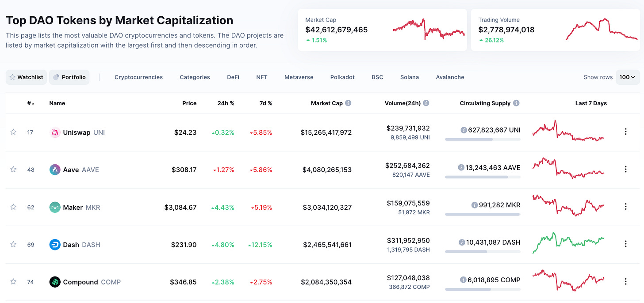Select the Polkadot tab
This screenshot has width=644, height=303.
pyautogui.click(x=342, y=77)
